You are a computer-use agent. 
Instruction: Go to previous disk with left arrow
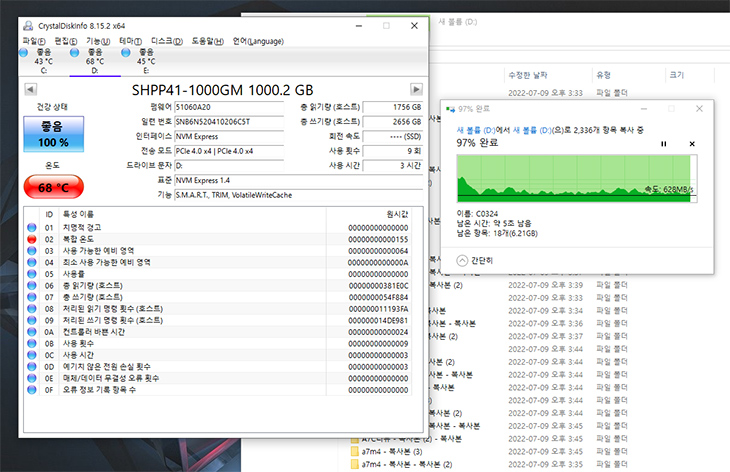pyautogui.click(x=30, y=89)
